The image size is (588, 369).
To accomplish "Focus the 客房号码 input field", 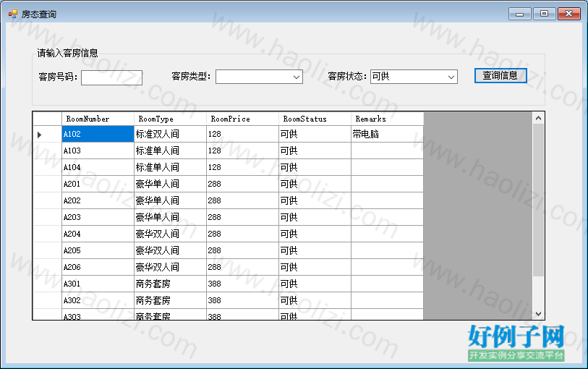I will pos(112,77).
